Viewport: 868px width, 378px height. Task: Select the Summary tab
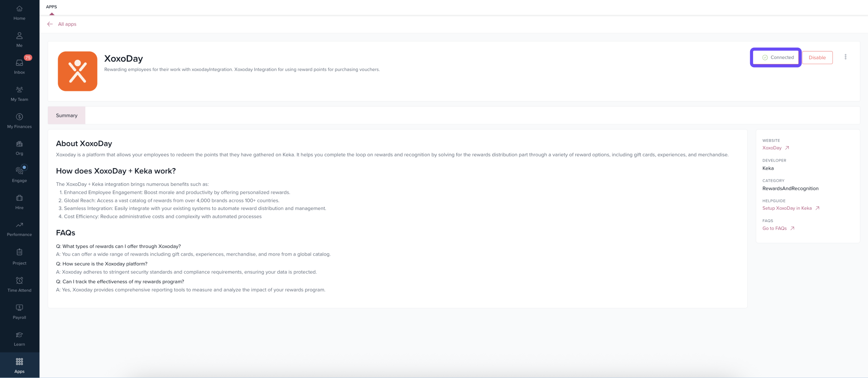(x=67, y=116)
